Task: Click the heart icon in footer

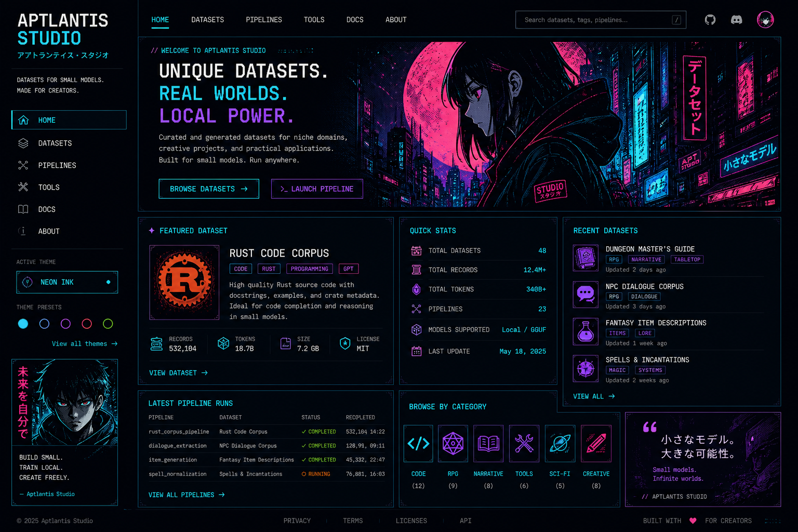Action: click(693, 521)
